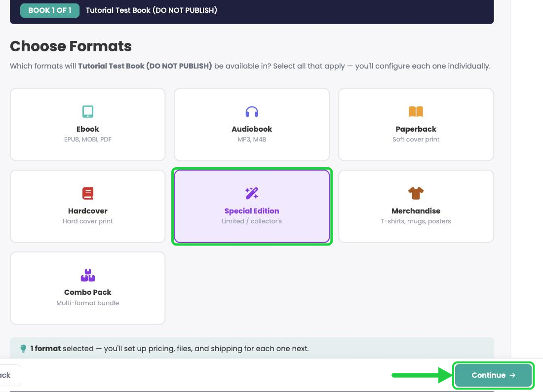This screenshot has height=392, width=543.
Task: Click the Audiobook headphones icon
Action: (x=252, y=111)
